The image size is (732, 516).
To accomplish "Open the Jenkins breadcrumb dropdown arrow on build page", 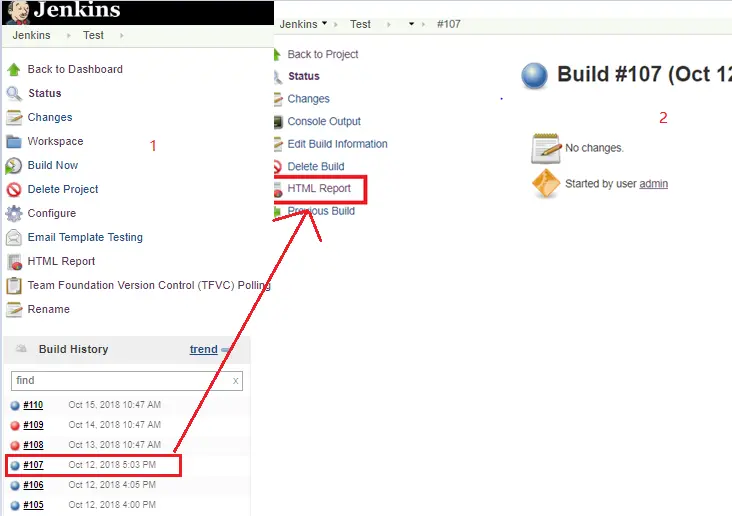I will [324, 23].
